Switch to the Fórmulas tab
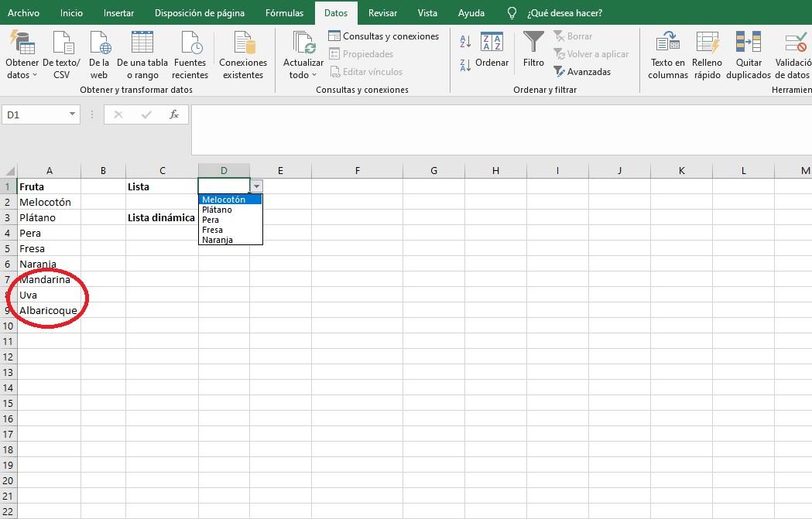This screenshot has height=519, width=812. coord(283,12)
